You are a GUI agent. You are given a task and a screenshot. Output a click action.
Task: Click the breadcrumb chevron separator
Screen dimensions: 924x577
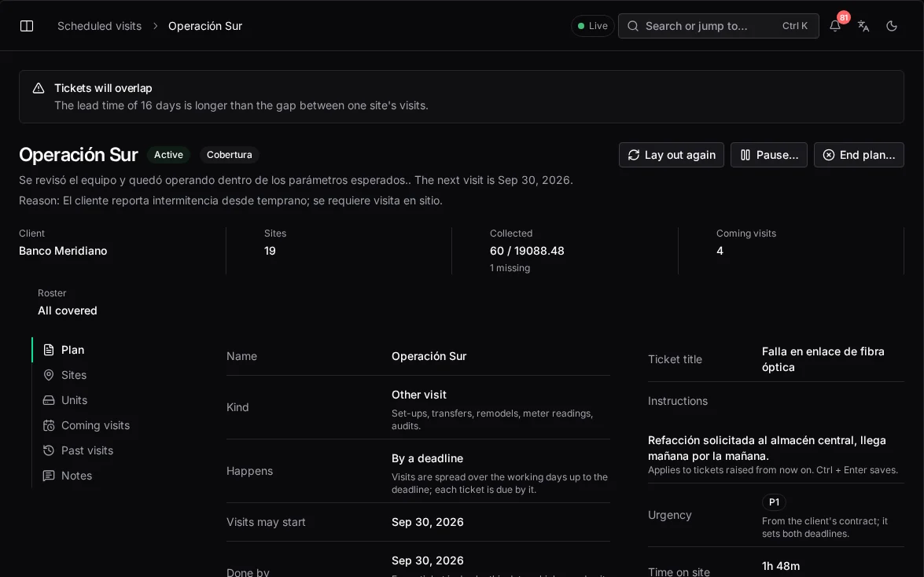click(x=155, y=26)
